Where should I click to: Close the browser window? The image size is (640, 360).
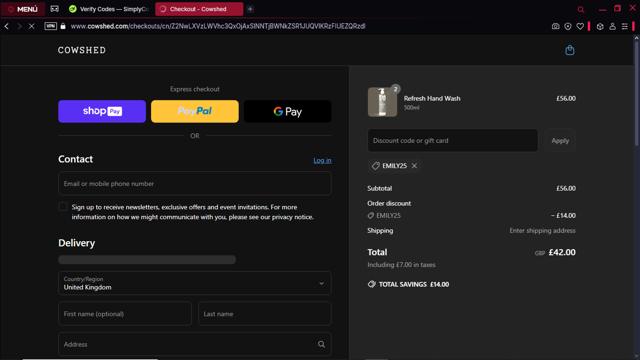[633, 8]
